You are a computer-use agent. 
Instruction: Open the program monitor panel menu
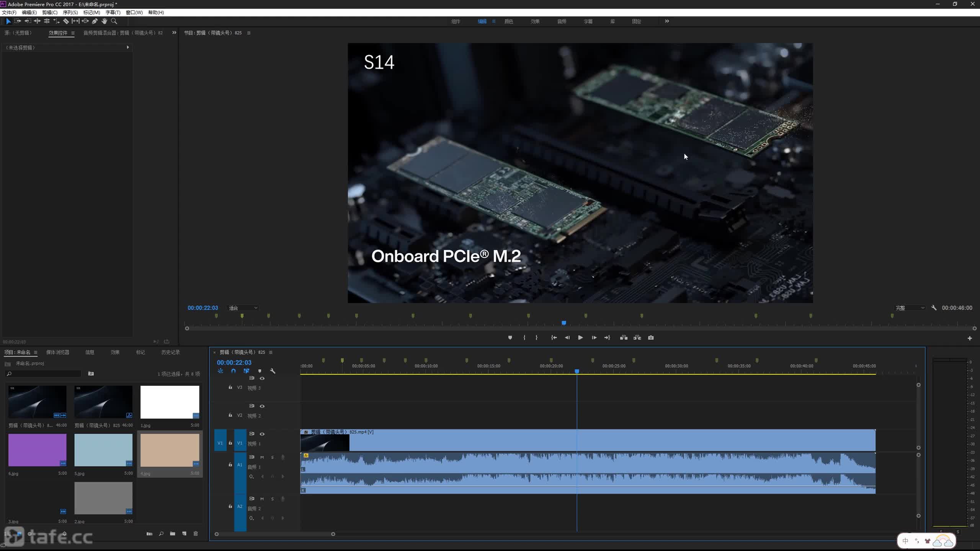pos(249,33)
